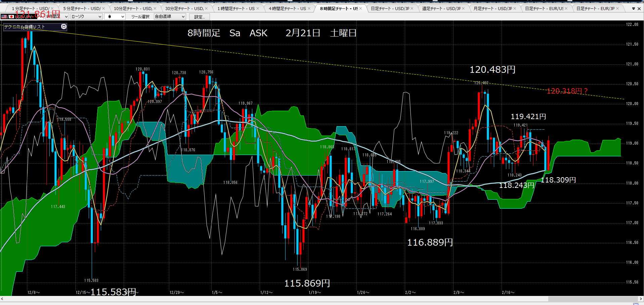Viewport: 644px width, 305px height.
Task: Click the 120.483円 high price annotation
Action: pos(492,69)
